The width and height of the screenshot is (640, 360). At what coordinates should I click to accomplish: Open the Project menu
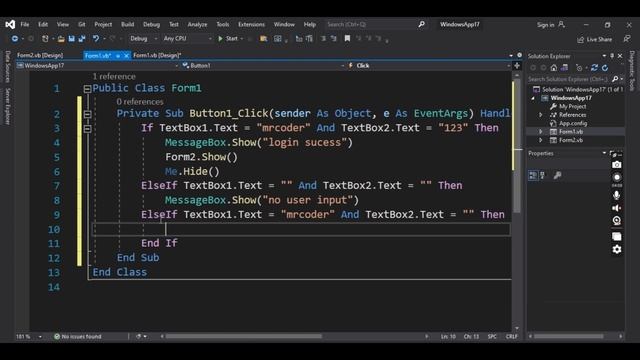click(103, 24)
